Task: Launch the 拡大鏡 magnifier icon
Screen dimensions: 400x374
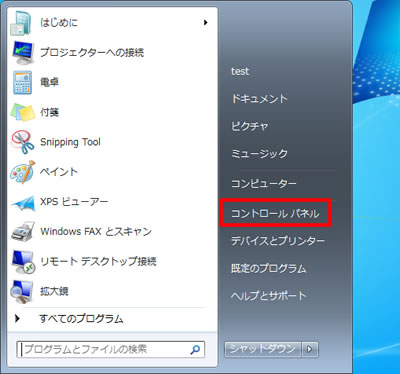Action: pyautogui.click(x=23, y=291)
